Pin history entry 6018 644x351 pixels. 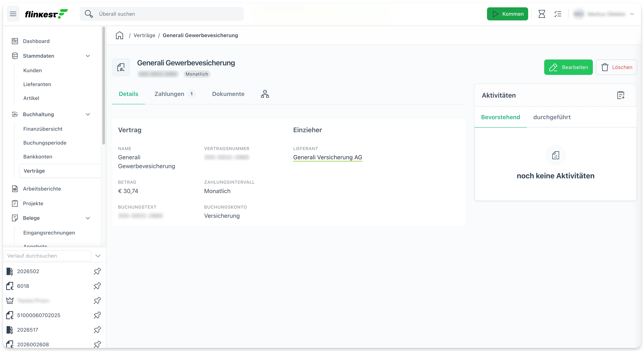(97, 286)
